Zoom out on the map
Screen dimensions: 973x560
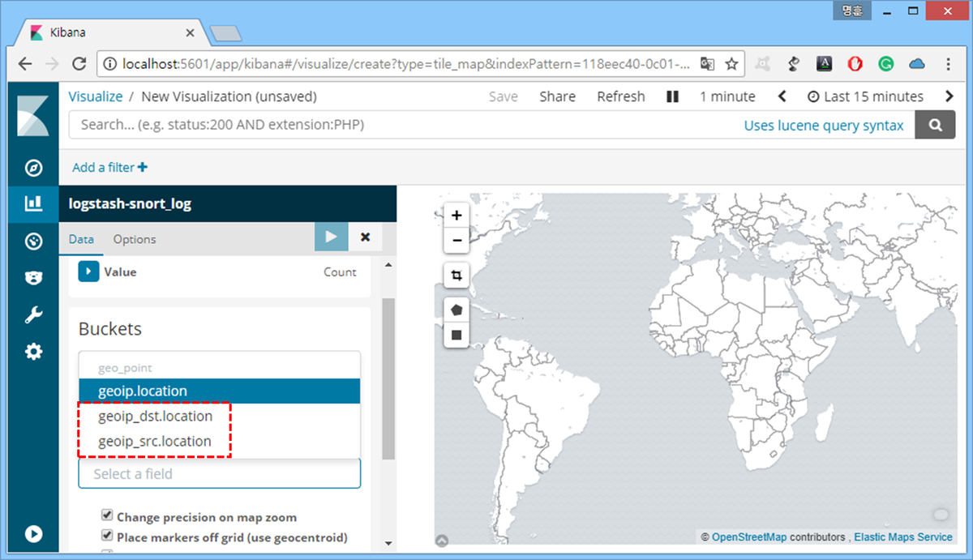(x=456, y=241)
